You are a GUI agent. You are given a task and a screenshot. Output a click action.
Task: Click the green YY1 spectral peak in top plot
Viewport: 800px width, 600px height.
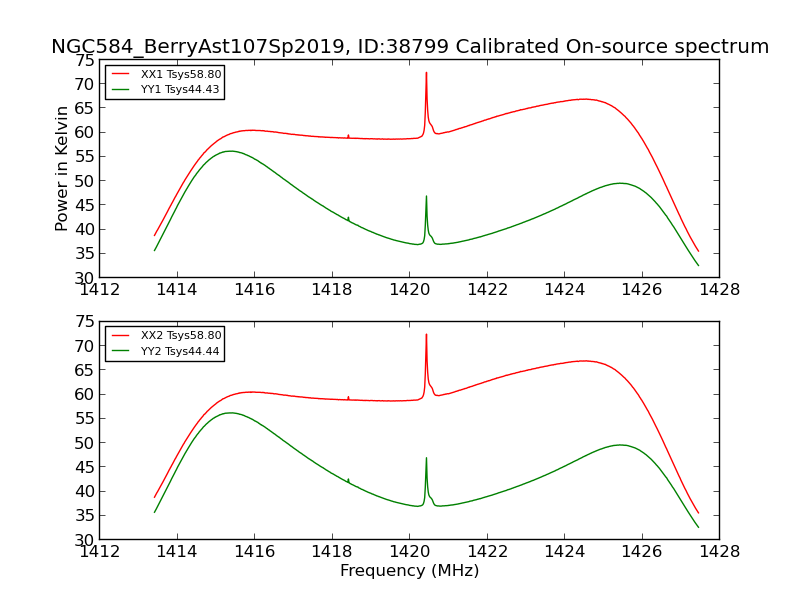(x=427, y=197)
